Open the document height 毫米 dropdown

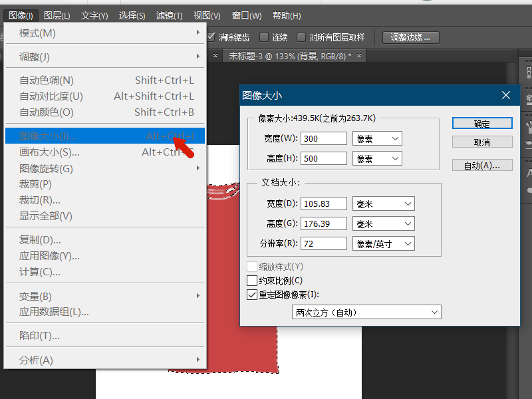[x=384, y=223]
